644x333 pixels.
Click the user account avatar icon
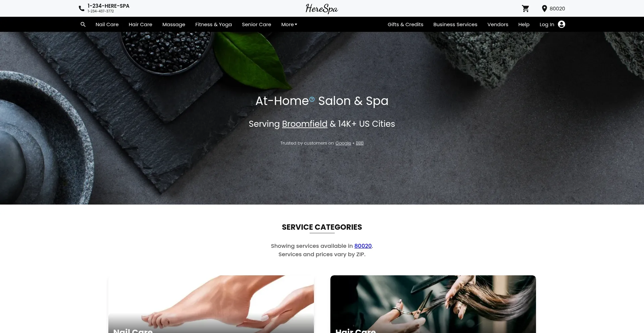[561, 24]
